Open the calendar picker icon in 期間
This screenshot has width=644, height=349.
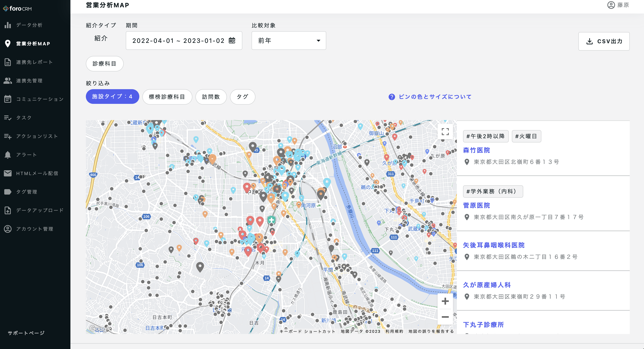232,40
